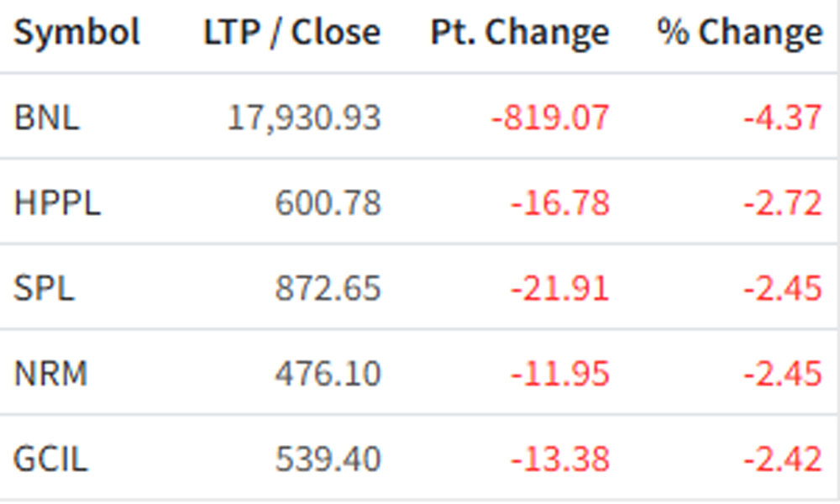Sort by LTP / Close column header
840x504 pixels.
pyautogui.click(x=291, y=33)
